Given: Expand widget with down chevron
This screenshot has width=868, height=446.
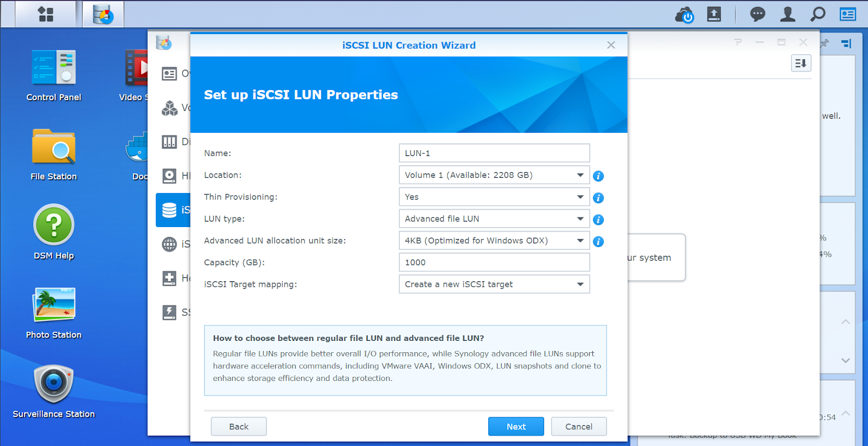Looking at the screenshot, I should (845, 360).
